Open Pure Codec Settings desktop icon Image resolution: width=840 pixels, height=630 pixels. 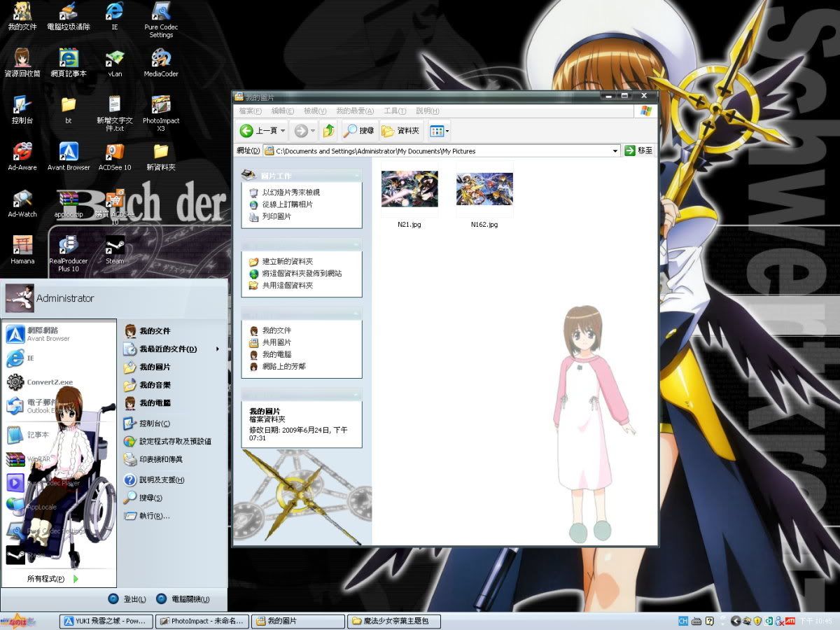[x=161, y=20]
